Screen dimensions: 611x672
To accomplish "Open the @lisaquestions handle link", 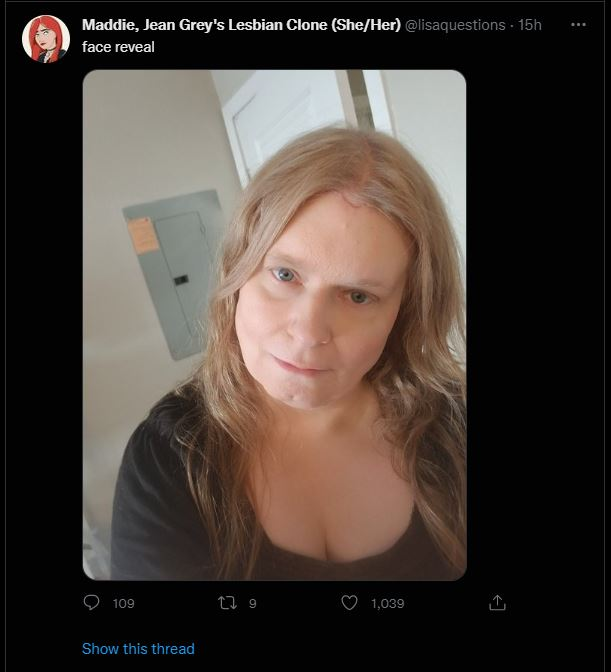I will click(455, 25).
